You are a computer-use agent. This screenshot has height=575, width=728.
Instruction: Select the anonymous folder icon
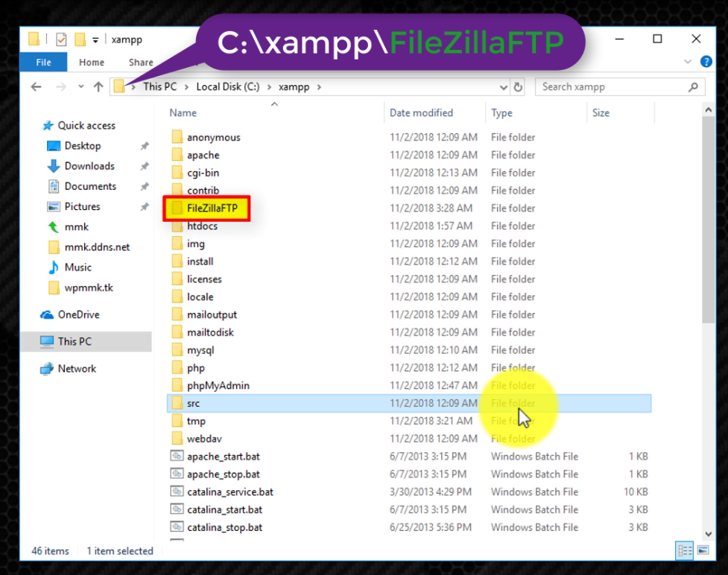[177, 137]
